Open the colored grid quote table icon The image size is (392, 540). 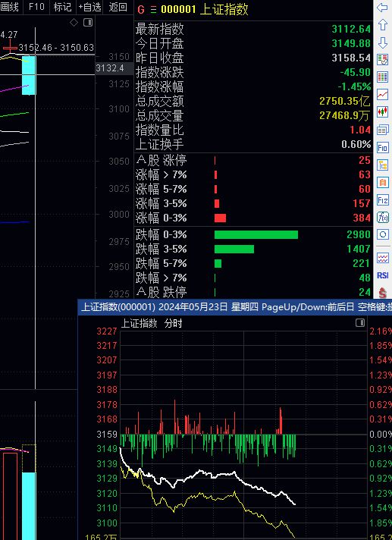(x=383, y=77)
